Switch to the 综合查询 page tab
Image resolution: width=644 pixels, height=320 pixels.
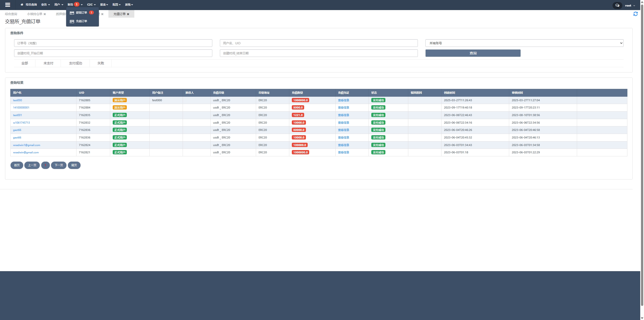(11, 14)
